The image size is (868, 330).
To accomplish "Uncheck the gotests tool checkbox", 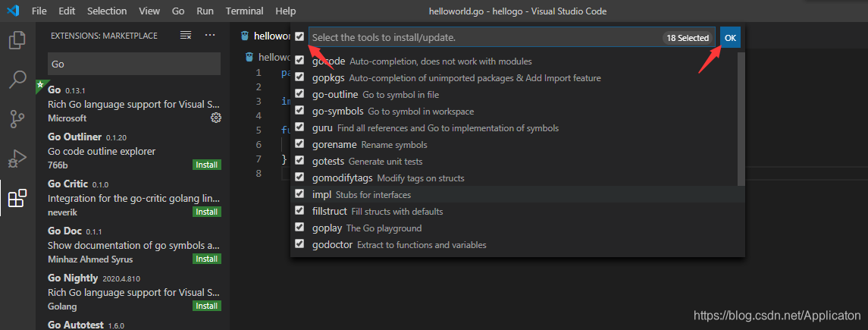I will click(299, 161).
